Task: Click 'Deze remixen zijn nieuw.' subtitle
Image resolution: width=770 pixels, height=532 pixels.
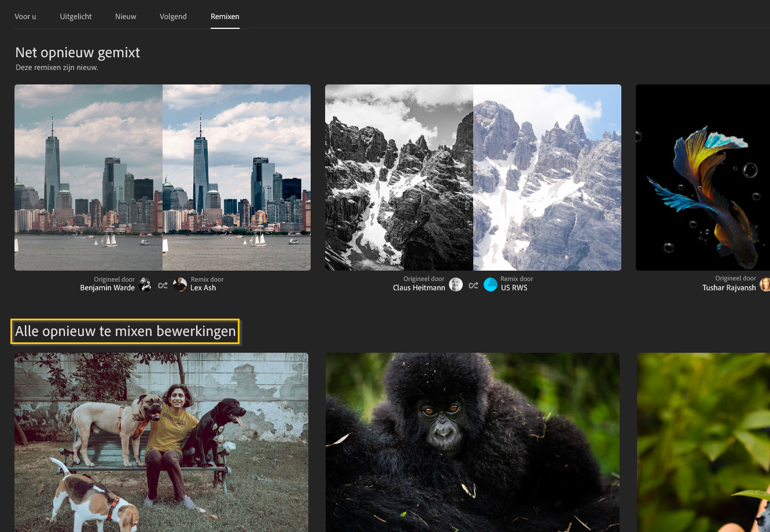Action: [57, 68]
